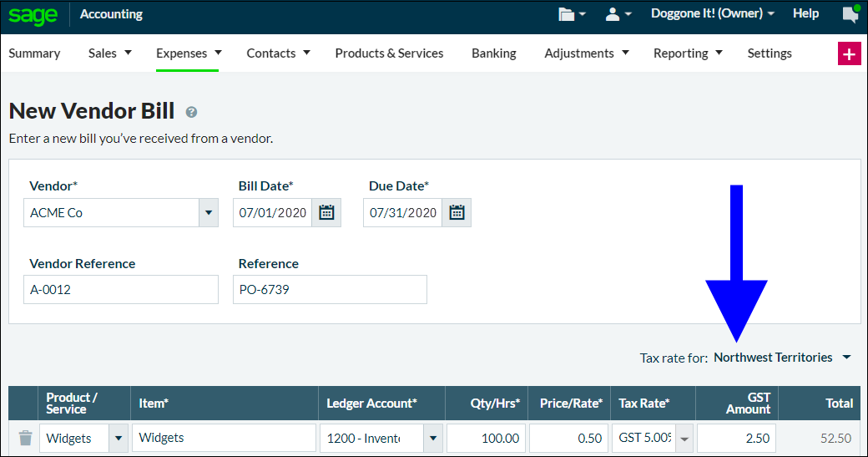
Task: Open the Product / Service Widgets dropdown
Action: point(118,438)
